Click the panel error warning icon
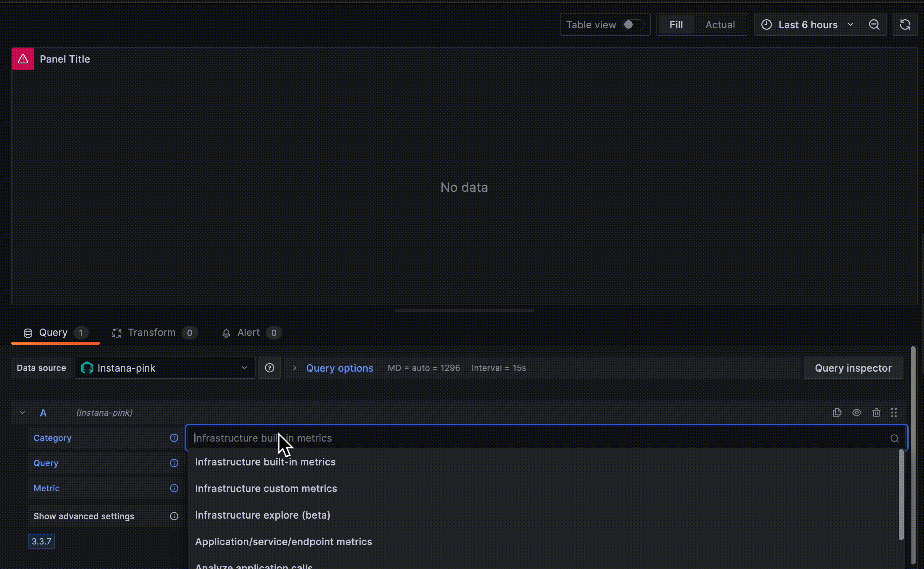 pyautogui.click(x=23, y=59)
